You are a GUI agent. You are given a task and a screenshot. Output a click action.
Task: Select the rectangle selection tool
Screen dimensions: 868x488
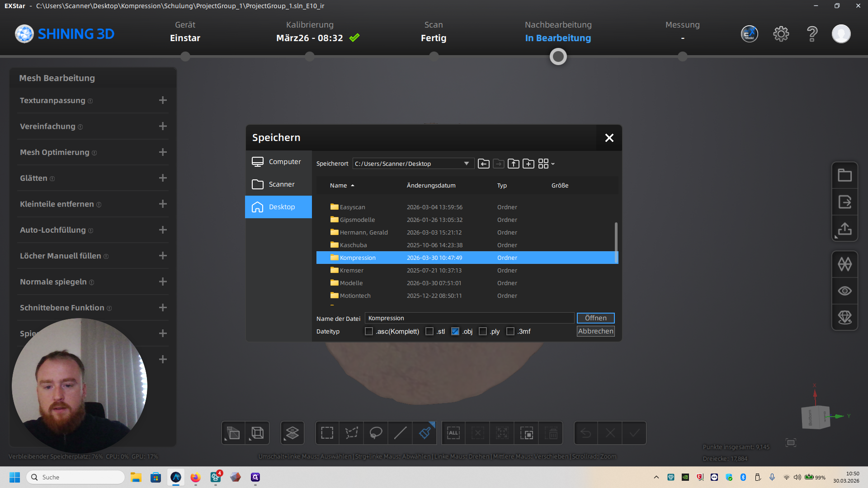tap(327, 433)
